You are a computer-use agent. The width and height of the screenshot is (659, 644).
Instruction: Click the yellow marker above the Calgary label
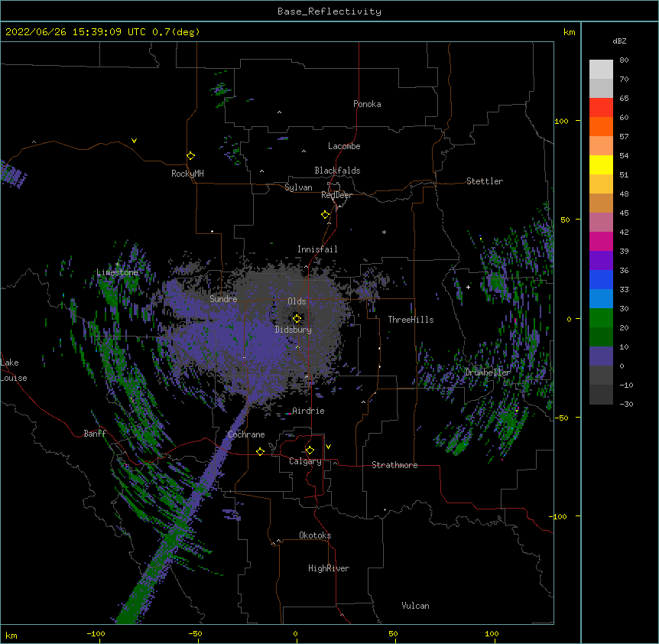pos(310,450)
